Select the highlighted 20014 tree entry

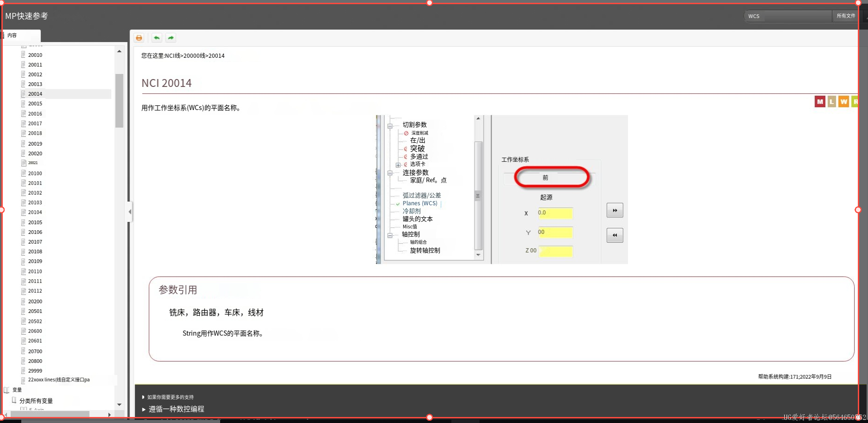tap(35, 94)
